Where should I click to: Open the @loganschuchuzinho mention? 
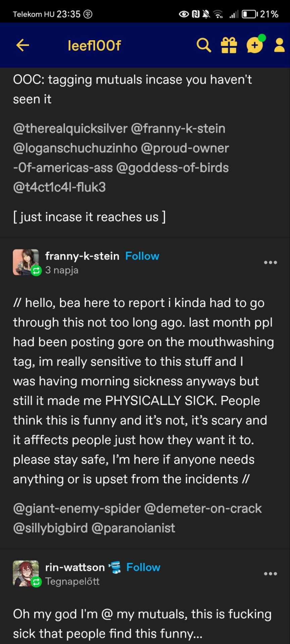75,148
